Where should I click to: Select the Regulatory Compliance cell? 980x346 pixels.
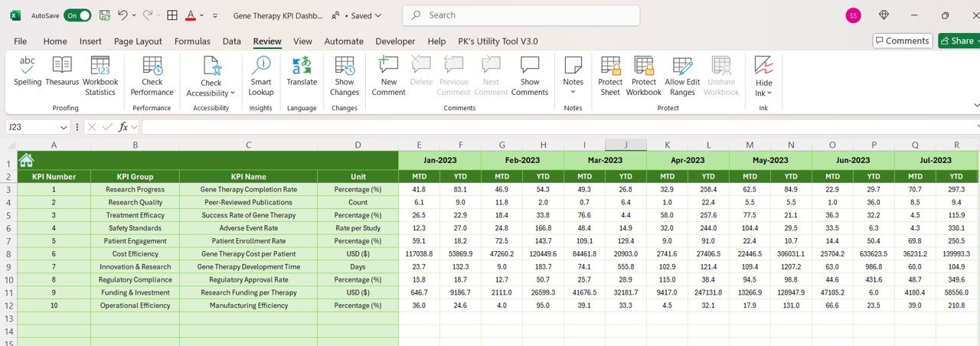click(x=136, y=279)
